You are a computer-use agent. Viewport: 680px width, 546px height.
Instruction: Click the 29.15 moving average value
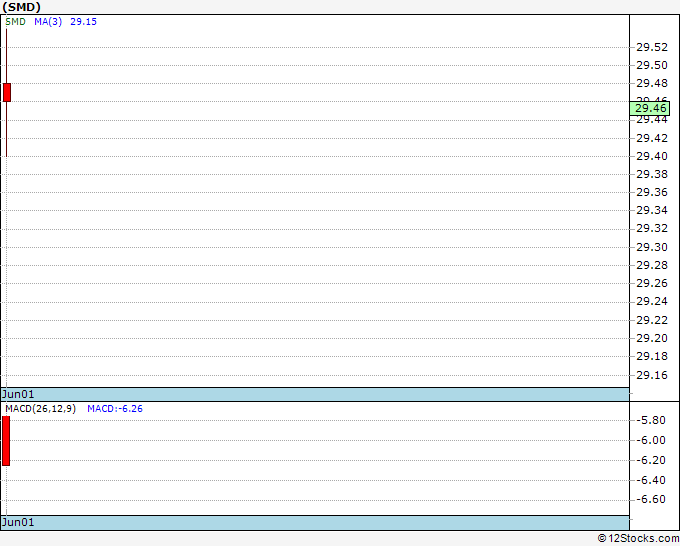coord(83,22)
